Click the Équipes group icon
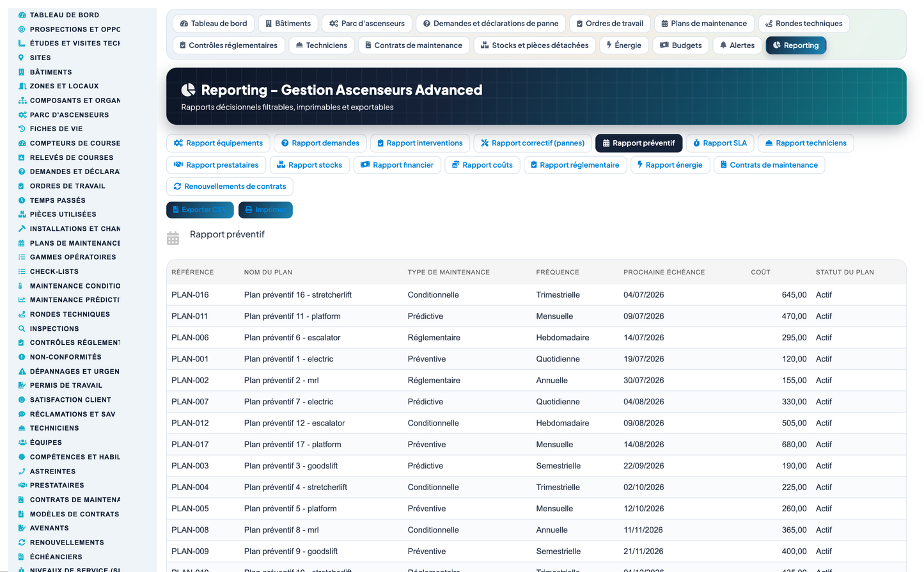 [22, 443]
